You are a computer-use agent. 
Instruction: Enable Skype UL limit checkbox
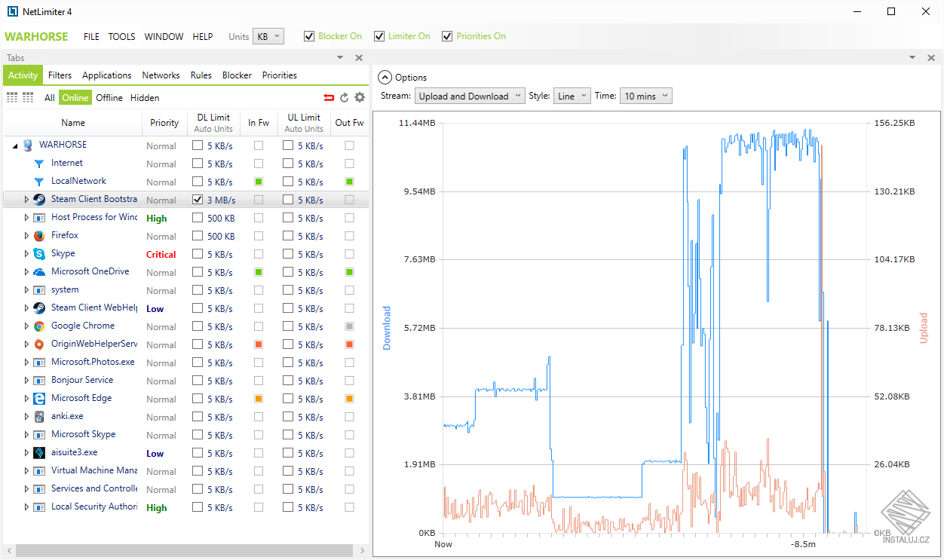(288, 254)
